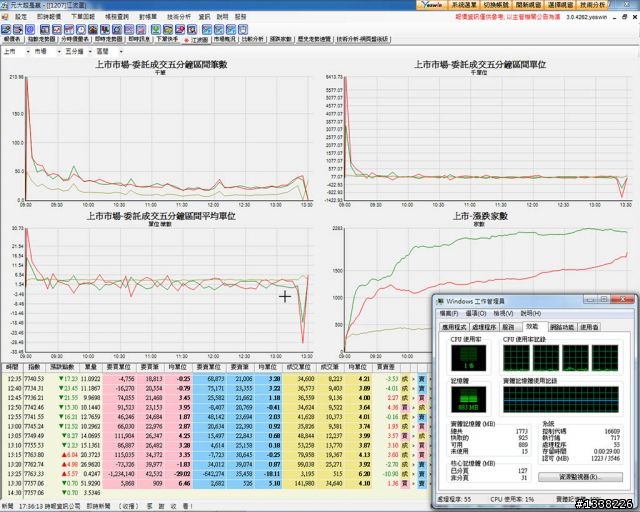The height and width of the screenshot is (512, 640).
Task: Click the 上市市場-委託成交五分鐘區間筆數 chart title
Action: [x=161, y=64]
